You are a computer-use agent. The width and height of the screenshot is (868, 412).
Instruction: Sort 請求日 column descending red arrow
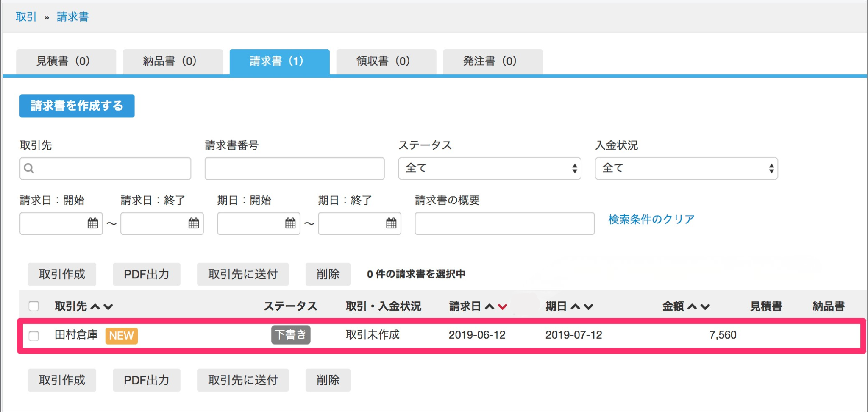coord(503,306)
